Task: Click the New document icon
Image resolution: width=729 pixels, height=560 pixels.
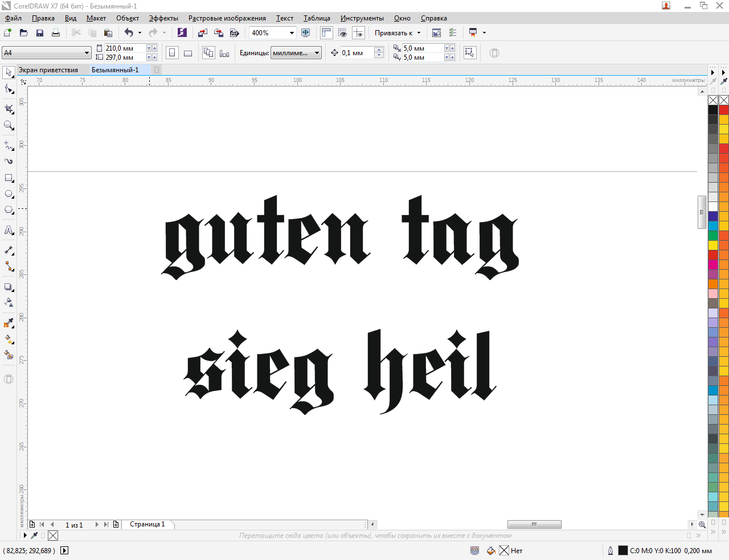Action: pyautogui.click(x=8, y=33)
